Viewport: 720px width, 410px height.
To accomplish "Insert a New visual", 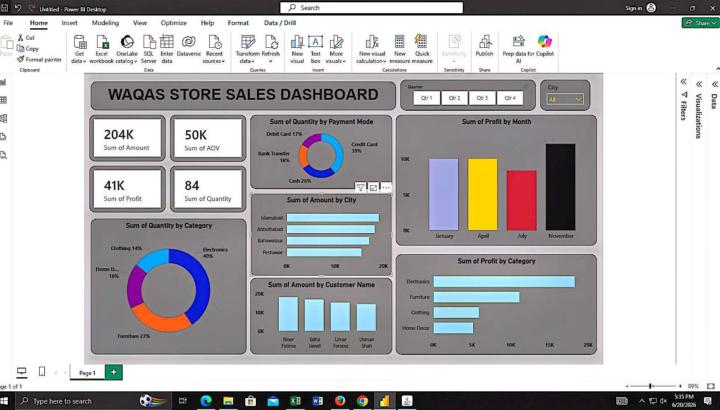I will [x=297, y=49].
